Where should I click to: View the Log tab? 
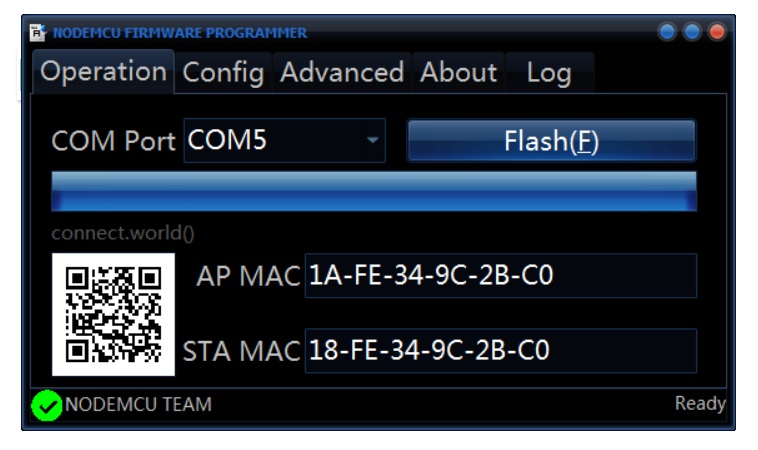549,73
